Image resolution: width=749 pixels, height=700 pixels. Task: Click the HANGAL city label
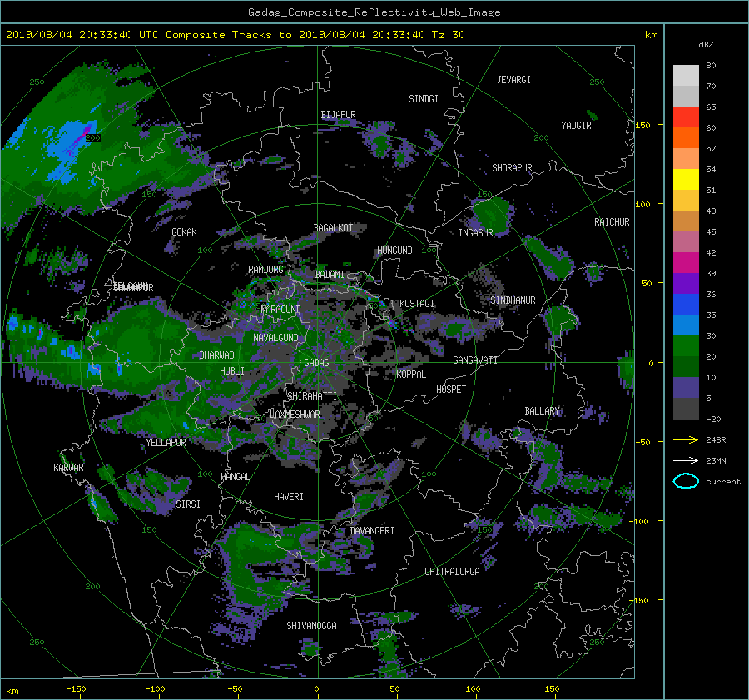(x=235, y=477)
